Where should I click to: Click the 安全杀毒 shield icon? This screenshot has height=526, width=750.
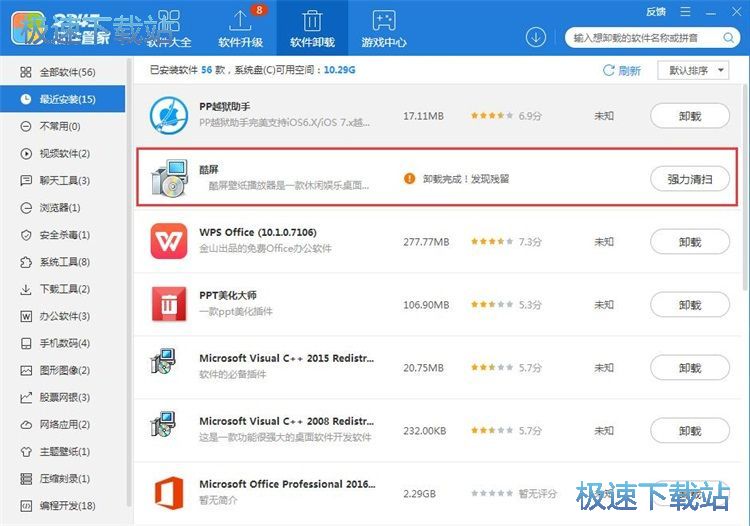click(26, 235)
